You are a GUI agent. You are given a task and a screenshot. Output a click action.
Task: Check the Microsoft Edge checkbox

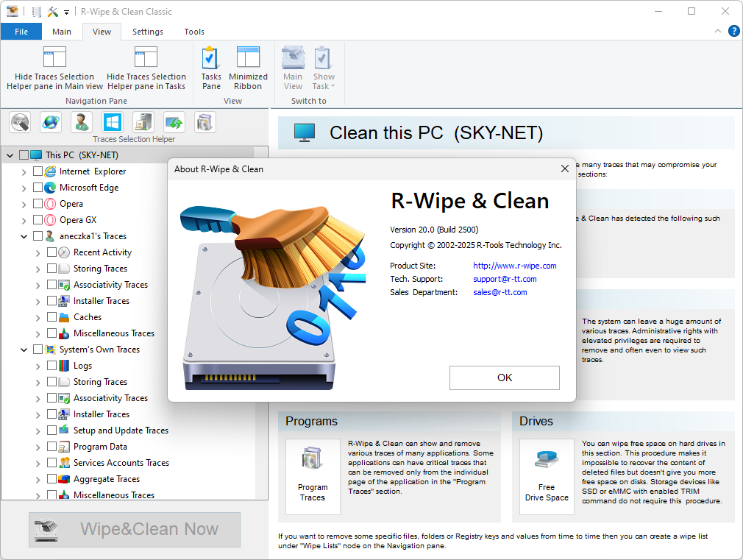[38, 188]
